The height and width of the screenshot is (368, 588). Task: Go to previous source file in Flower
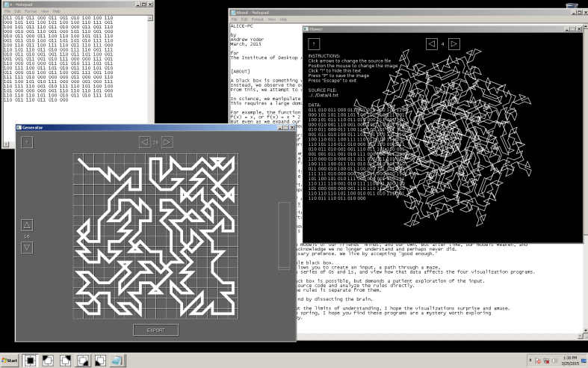(x=432, y=43)
